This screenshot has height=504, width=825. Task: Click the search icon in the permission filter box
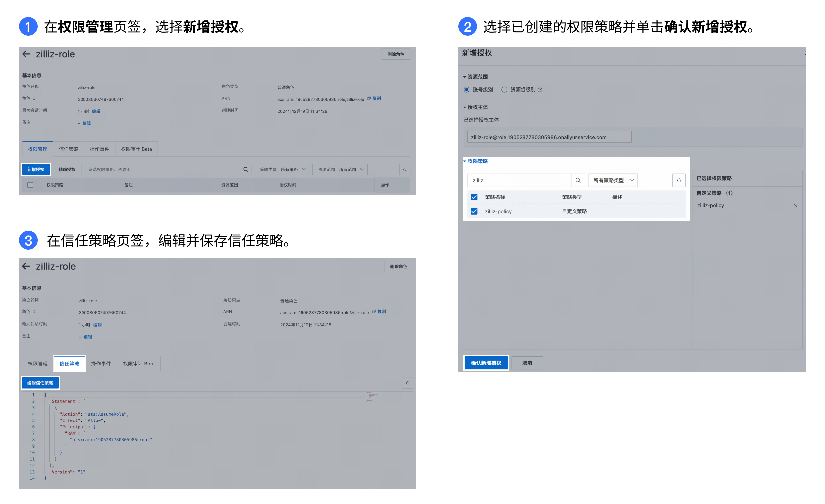(x=246, y=170)
